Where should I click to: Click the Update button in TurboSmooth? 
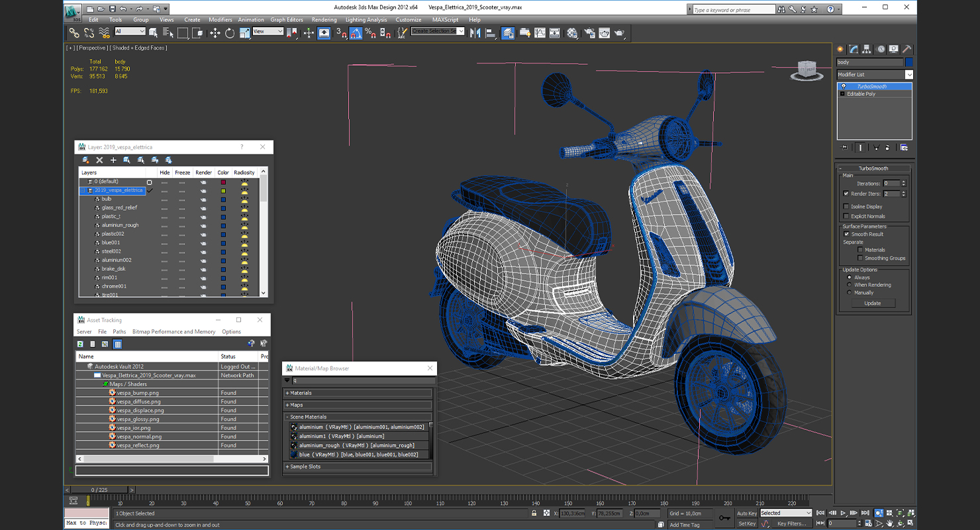[872, 303]
